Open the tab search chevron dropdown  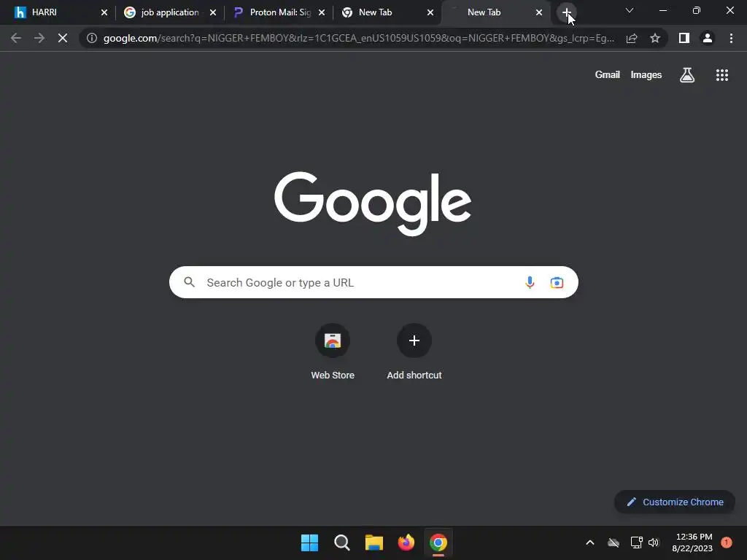[630, 10]
